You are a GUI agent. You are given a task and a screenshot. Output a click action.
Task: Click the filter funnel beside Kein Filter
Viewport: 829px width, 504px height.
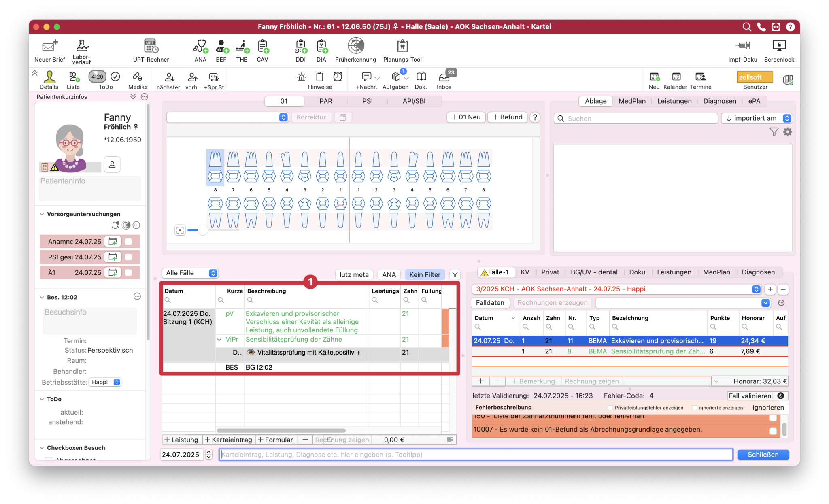pos(455,274)
